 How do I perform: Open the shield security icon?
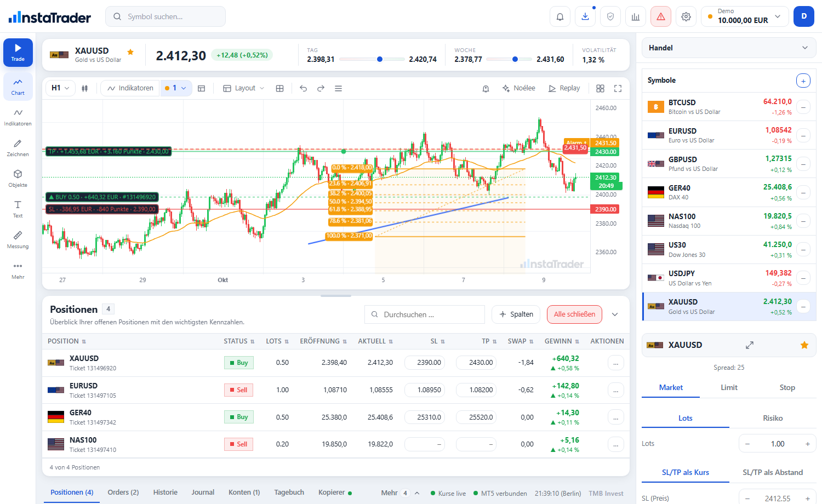(x=610, y=16)
